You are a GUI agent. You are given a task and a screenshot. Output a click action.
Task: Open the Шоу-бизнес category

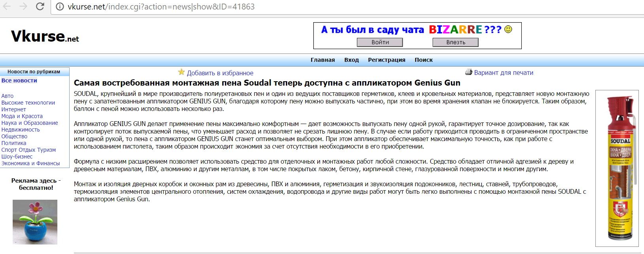[17, 157]
